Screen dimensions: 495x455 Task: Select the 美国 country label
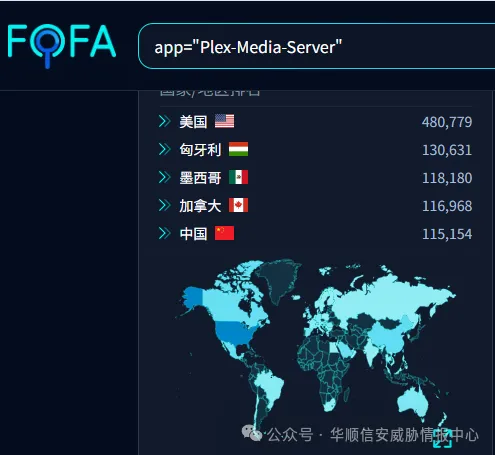point(193,122)
